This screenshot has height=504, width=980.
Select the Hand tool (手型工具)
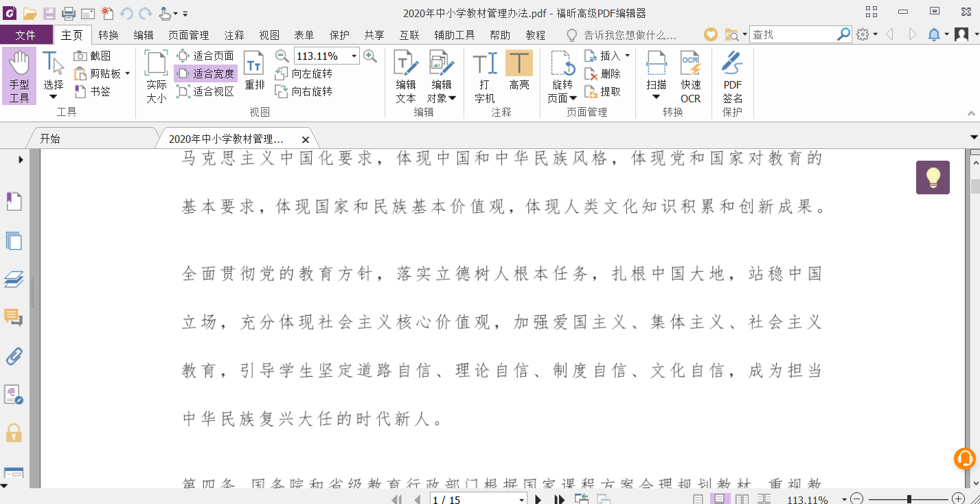click(19, 76)
